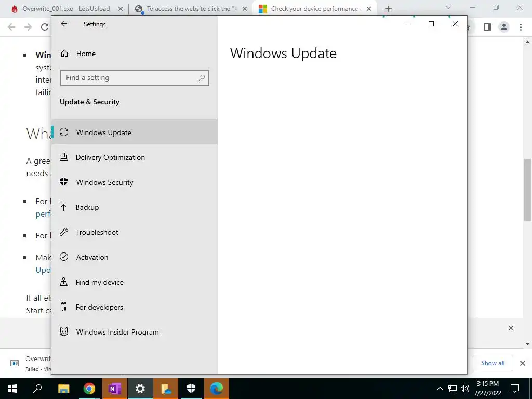Open Chrome tab search dropdown

point(448,7)
